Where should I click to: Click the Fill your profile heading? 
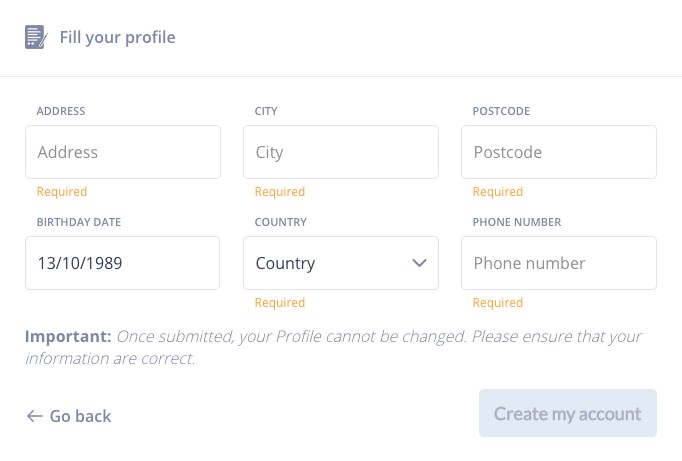point(117,37)
